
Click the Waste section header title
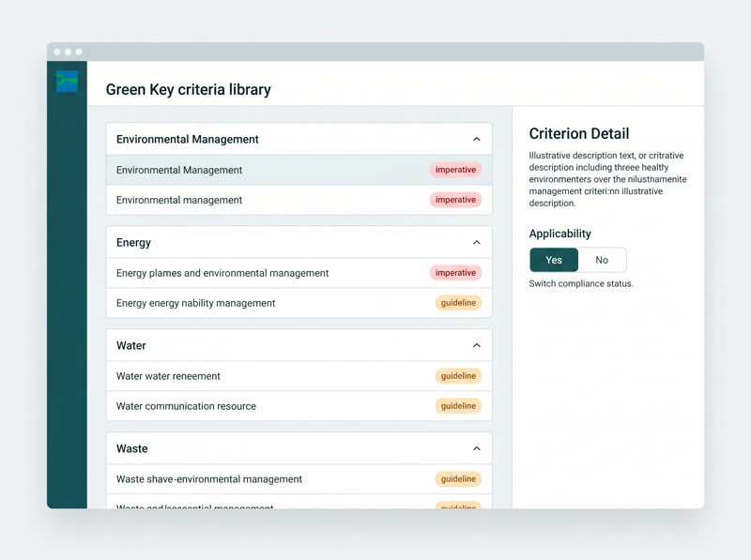[x=132, y=448]
